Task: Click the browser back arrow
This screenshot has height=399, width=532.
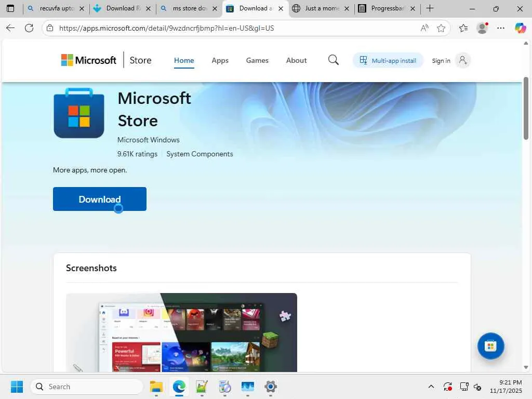Action: click(x=10, y=28)
